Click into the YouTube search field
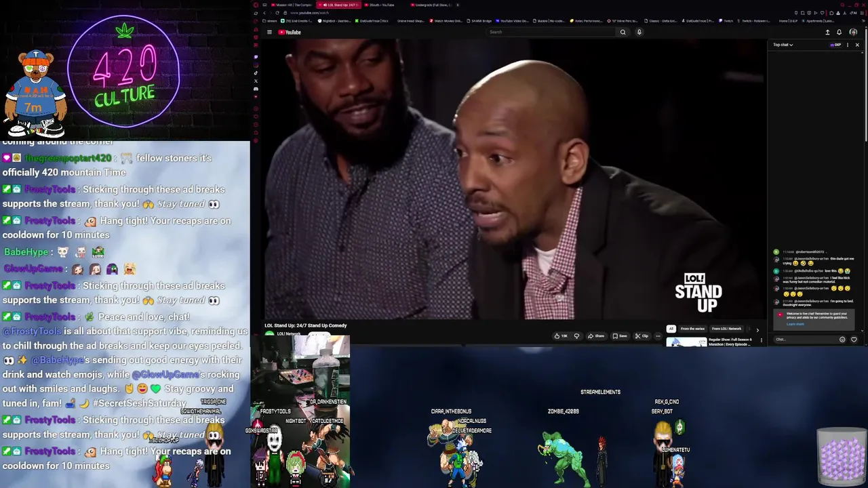 [x=552, y=32]
